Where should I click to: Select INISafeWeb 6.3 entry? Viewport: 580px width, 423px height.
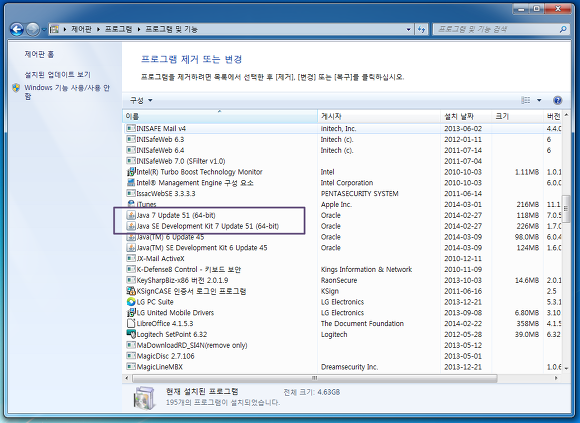click(160, 139)
